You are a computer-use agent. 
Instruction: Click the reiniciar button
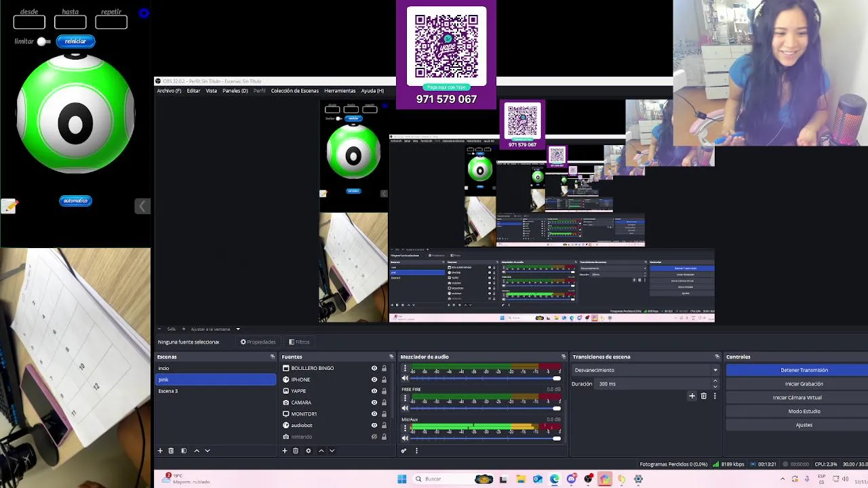click(x=75, y=41)
